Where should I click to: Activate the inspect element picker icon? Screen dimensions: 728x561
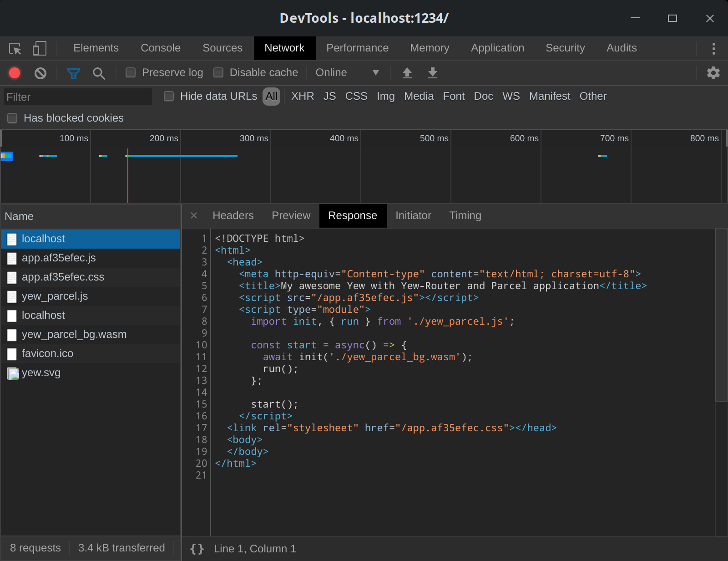15,48
